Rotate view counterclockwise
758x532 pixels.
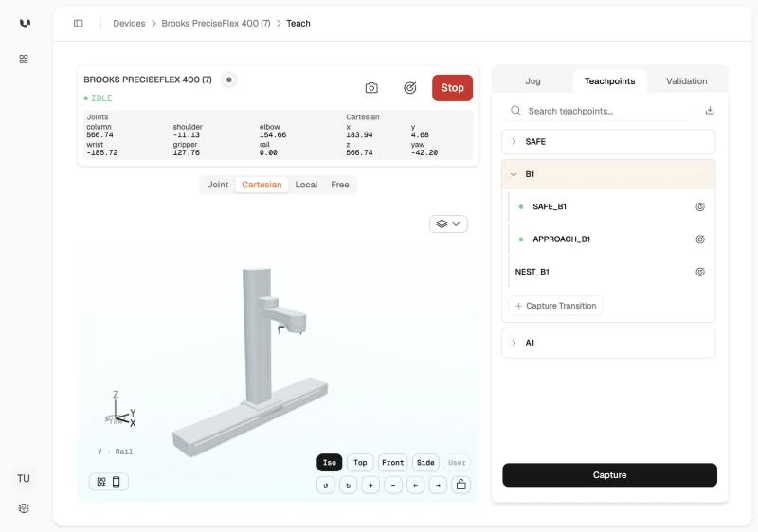[x=326, y=485]
